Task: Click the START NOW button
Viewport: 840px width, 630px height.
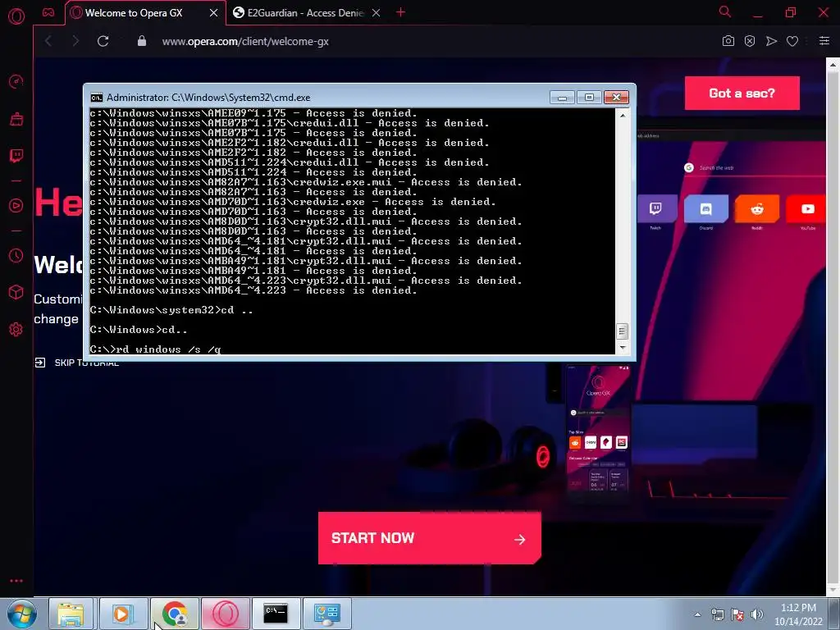Action: [429, 538]
